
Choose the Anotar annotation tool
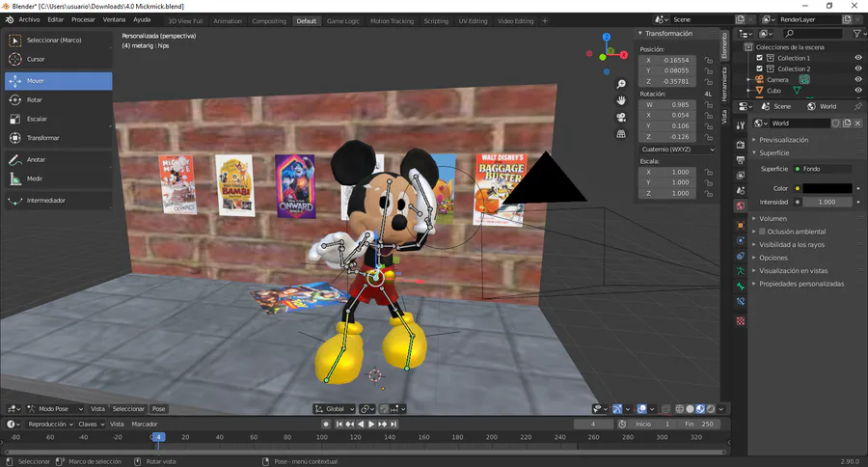(58, 159)
